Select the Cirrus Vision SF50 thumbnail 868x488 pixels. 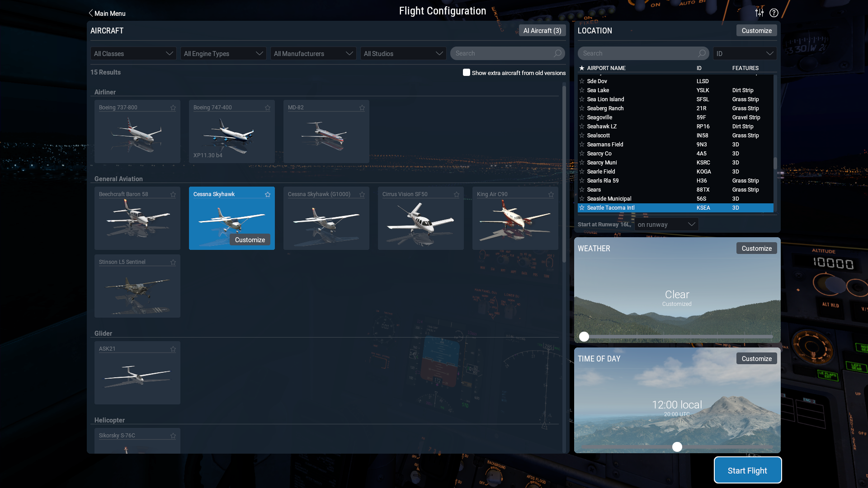tap(421, 218)
